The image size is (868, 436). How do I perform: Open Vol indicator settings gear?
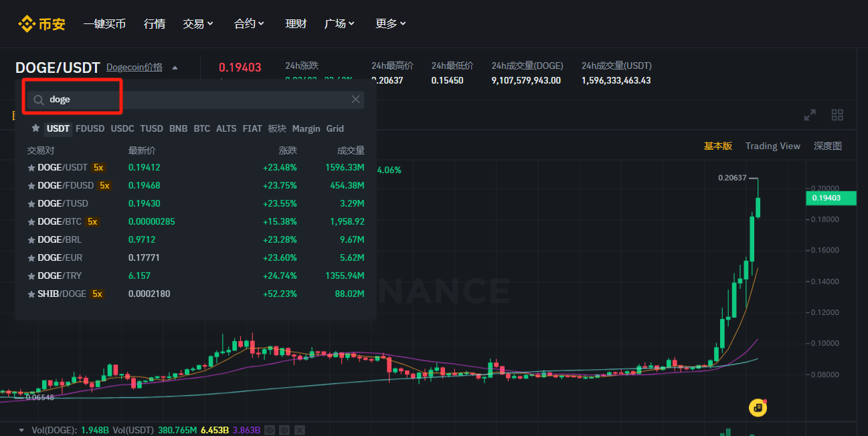[284, 430]
